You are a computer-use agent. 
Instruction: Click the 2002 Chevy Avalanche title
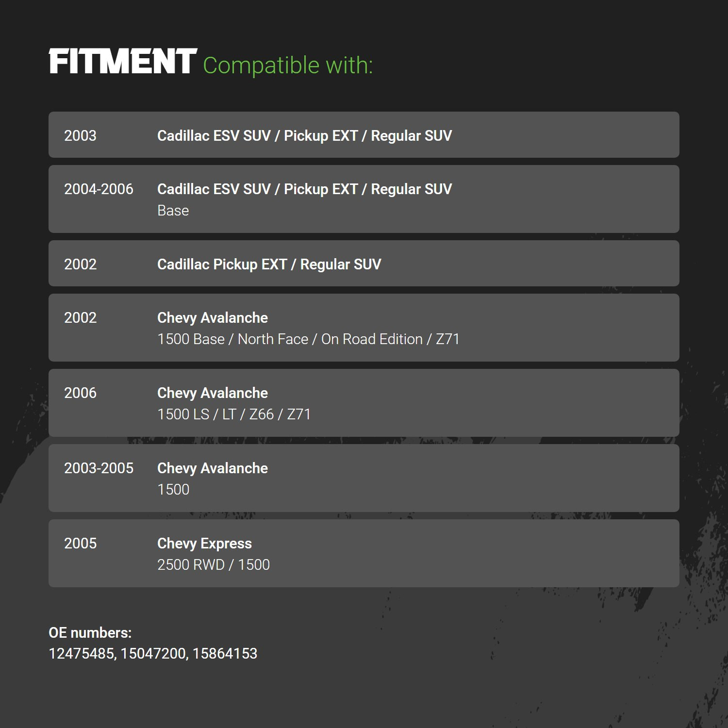(213, 318)
